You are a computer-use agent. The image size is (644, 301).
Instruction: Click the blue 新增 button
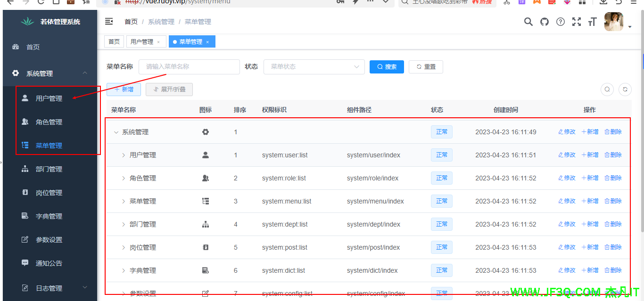pyautogui.click(x=124, y=89)
